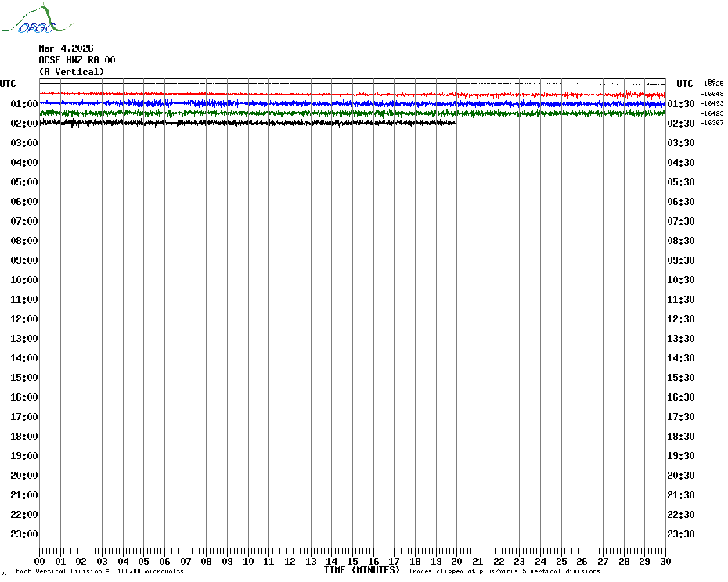Image resolution: width=728 pixels, height=582 pixels.
Task: Click the 'TIME (MINUTES)' axis title
Action: click(x=362, y=570)
